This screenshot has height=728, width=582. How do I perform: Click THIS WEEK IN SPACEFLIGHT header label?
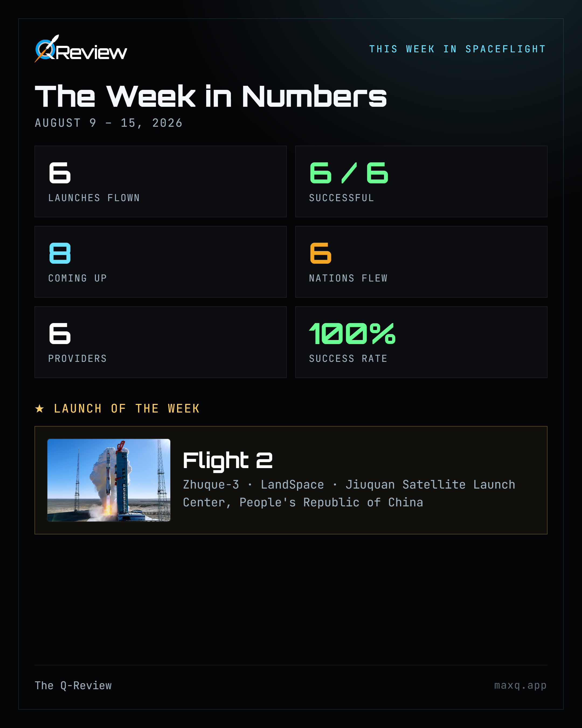point(458,49)
